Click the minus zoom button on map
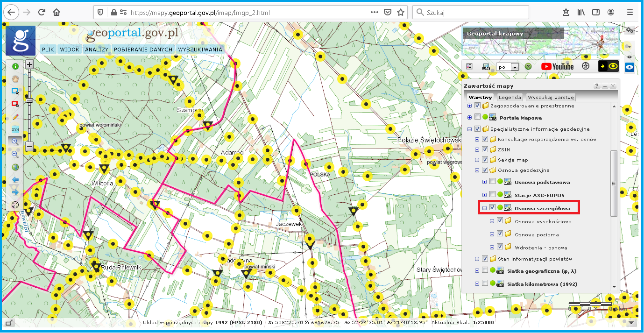 [29, 147]
